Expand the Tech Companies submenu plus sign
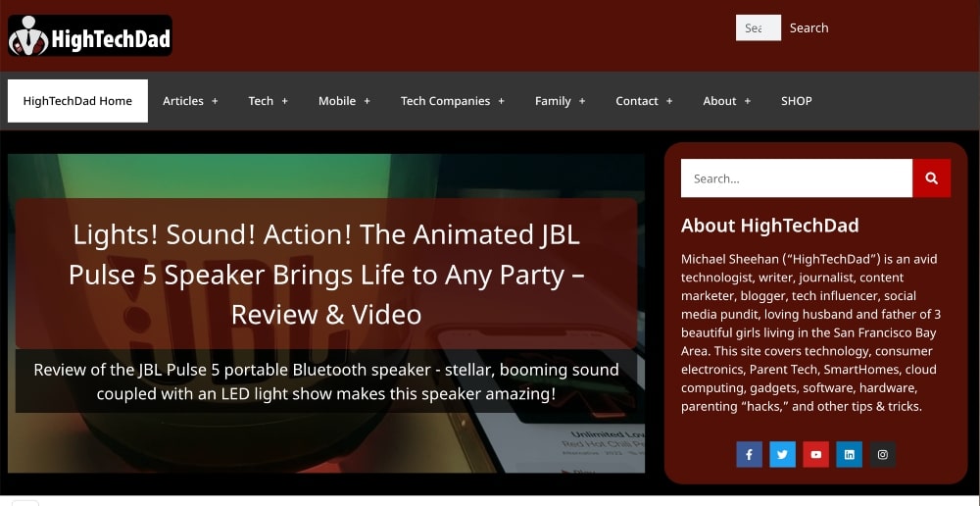Image resolution: width=980 pixels, height=506 pixels. pos(501,101)
